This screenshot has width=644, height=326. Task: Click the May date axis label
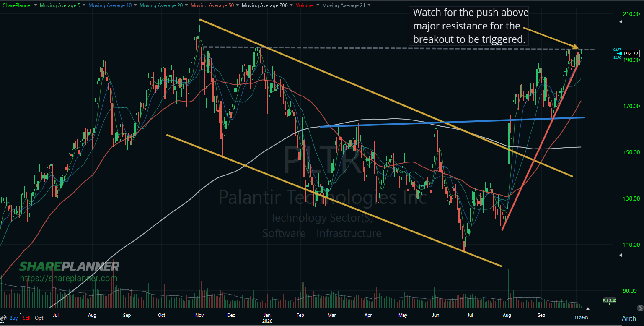click(x=403, y=315)
